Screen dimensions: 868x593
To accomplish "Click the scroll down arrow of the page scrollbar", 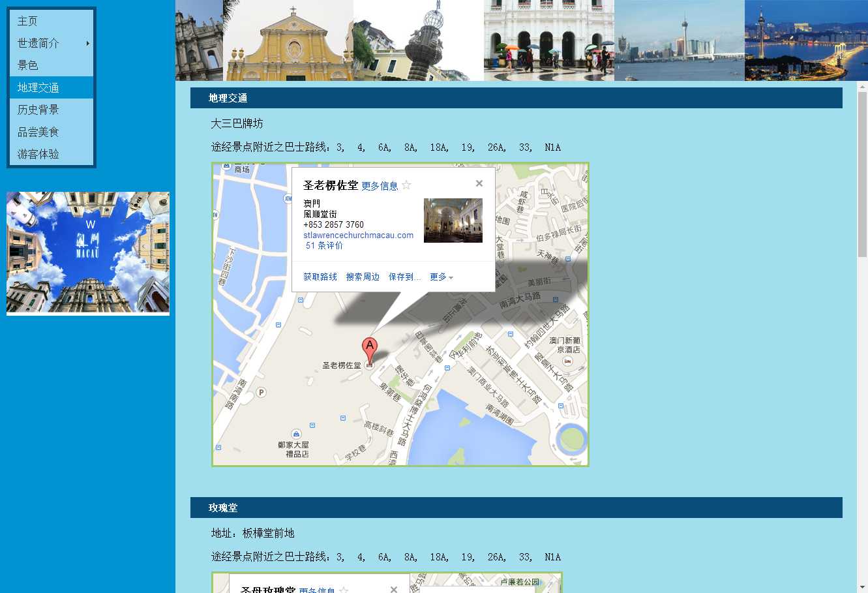I will coord(862,587).
